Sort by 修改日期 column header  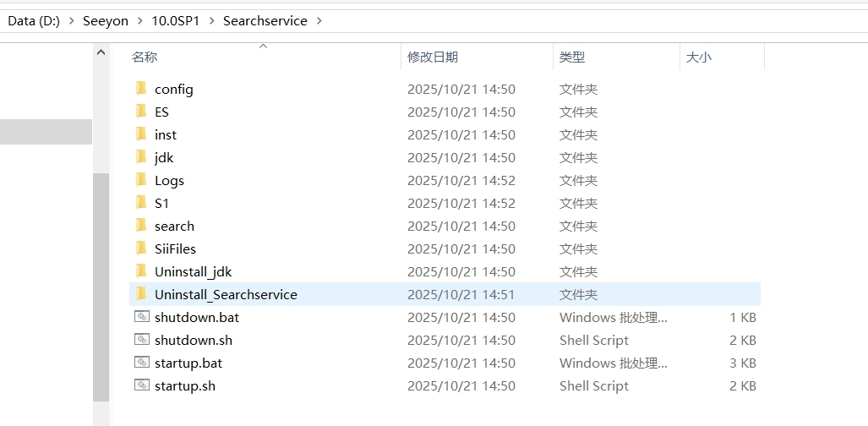point(432,57)
